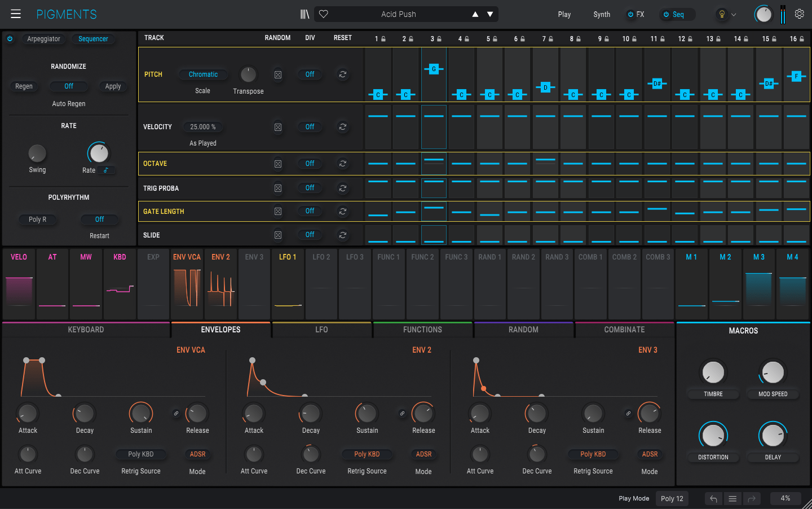
Task: Click the down arrow to load the next preset
Action: click(x=489, y=14)
